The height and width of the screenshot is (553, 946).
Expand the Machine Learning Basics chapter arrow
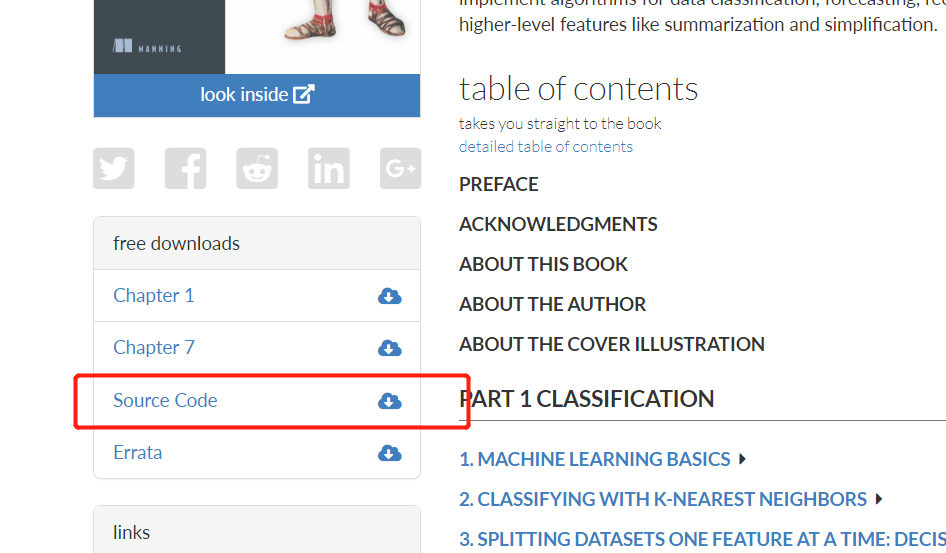(743, 459)
